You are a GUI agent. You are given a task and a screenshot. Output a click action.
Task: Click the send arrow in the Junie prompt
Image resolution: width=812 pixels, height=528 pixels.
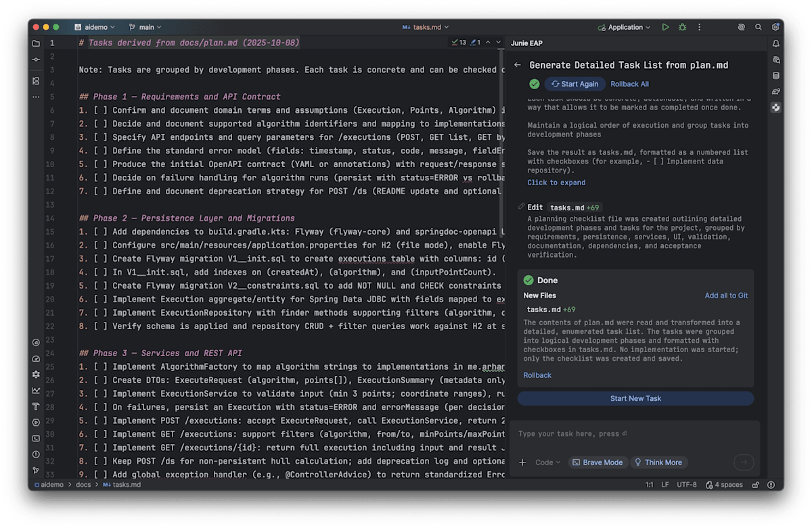744,462
